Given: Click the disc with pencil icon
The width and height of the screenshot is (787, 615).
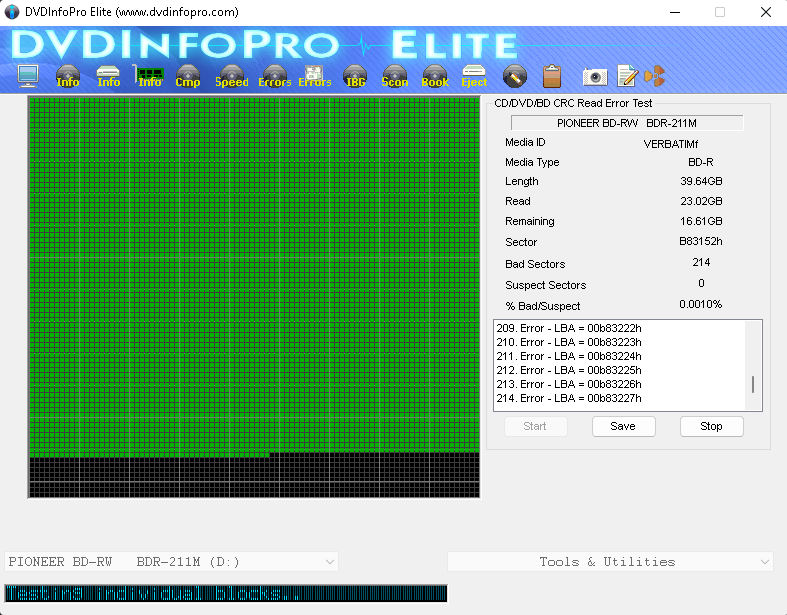Looking at the screenshot, I should (515, 76).
